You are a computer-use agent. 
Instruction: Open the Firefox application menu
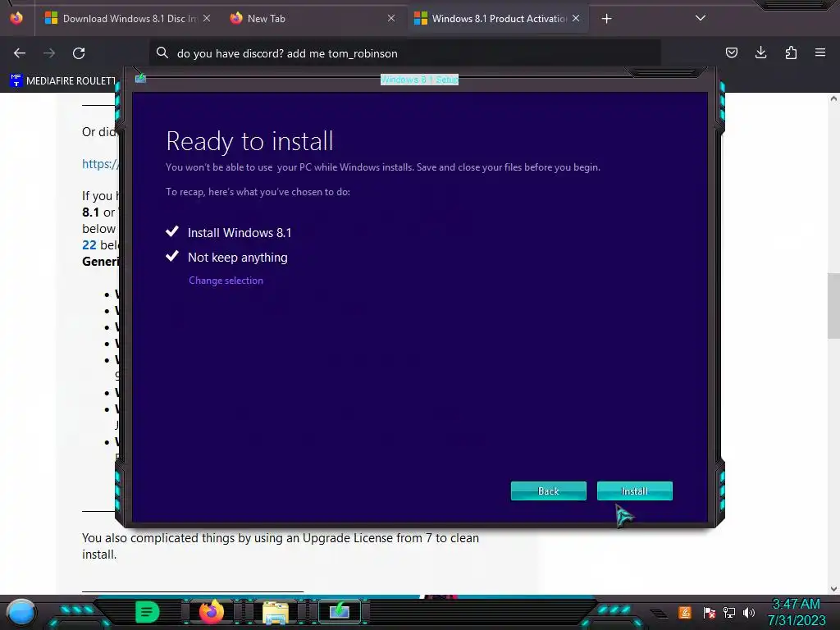(820, 52)
